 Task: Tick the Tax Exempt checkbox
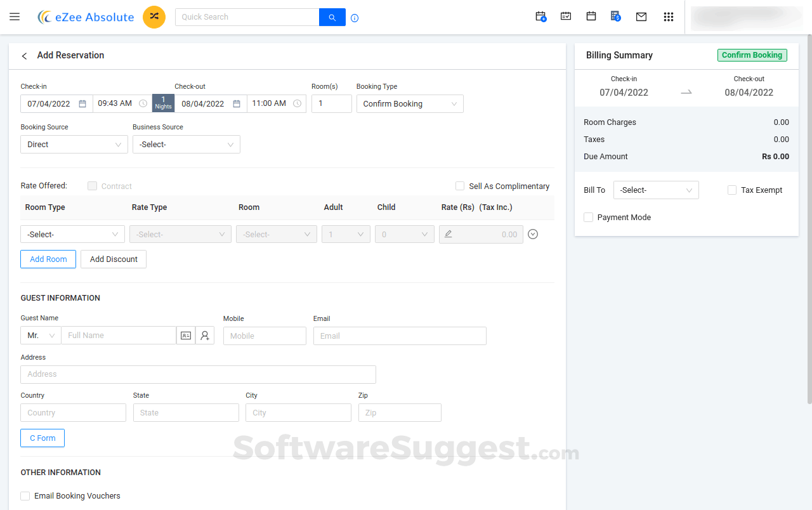click(732, 190)
